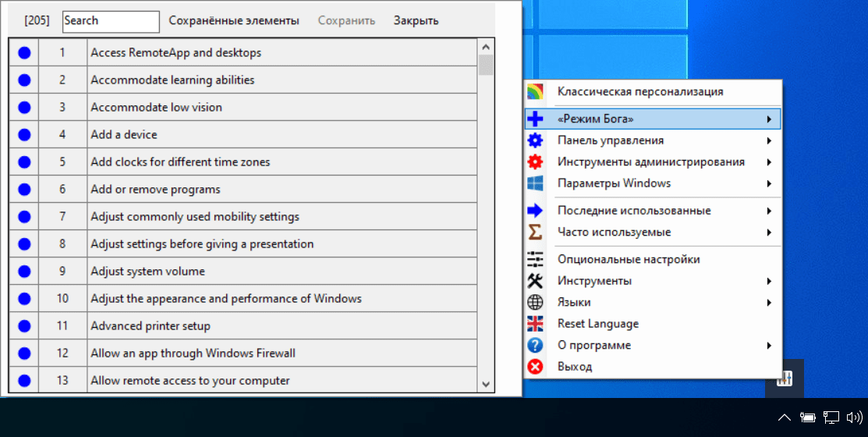
Task: Click the battery icon in system tray
Action: pos(807,417)
